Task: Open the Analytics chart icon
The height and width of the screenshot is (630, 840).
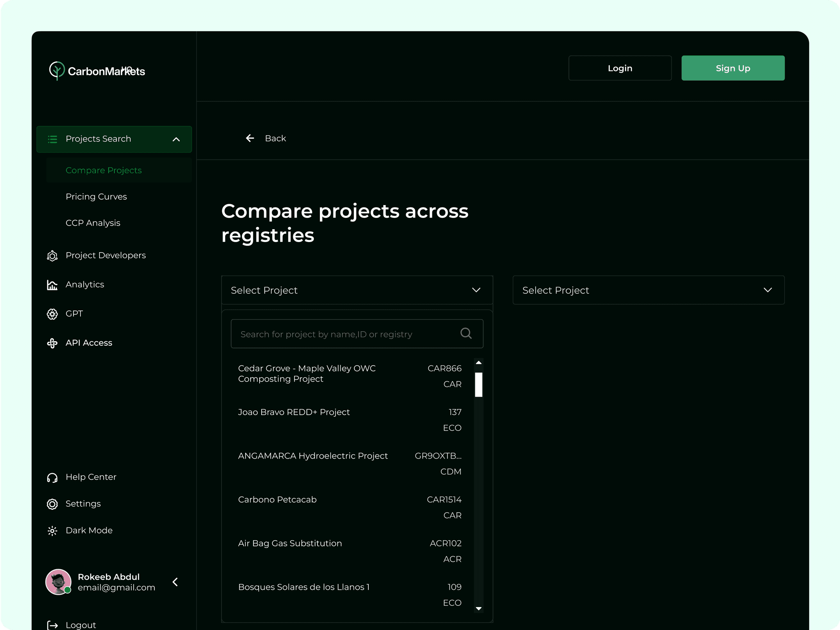Action: coord(52,285)
